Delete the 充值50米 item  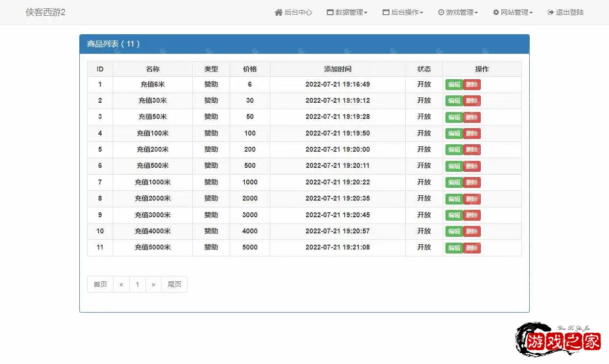(x=472, y=117)
